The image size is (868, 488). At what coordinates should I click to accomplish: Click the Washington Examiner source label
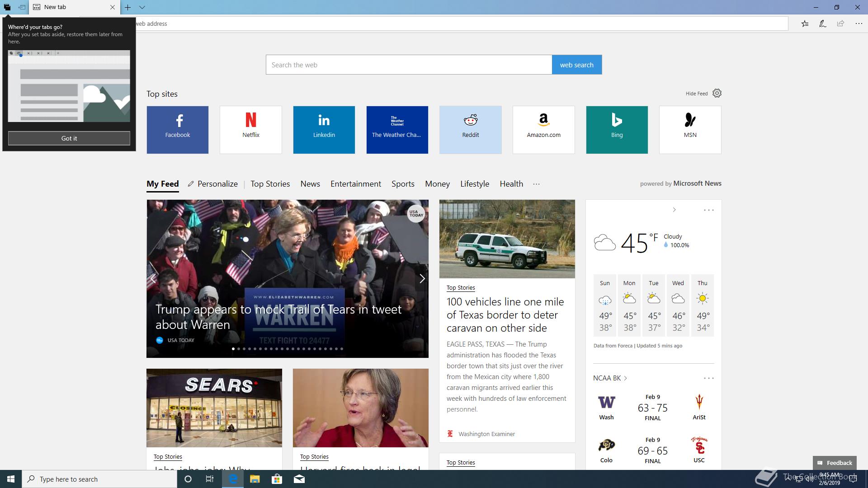tap(486, 434)
